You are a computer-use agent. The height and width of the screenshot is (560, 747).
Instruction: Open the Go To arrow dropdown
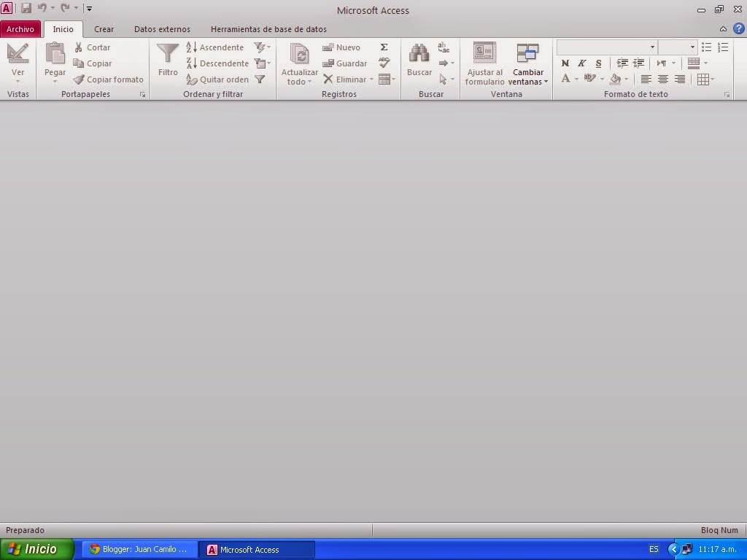[x=446, y=63]
